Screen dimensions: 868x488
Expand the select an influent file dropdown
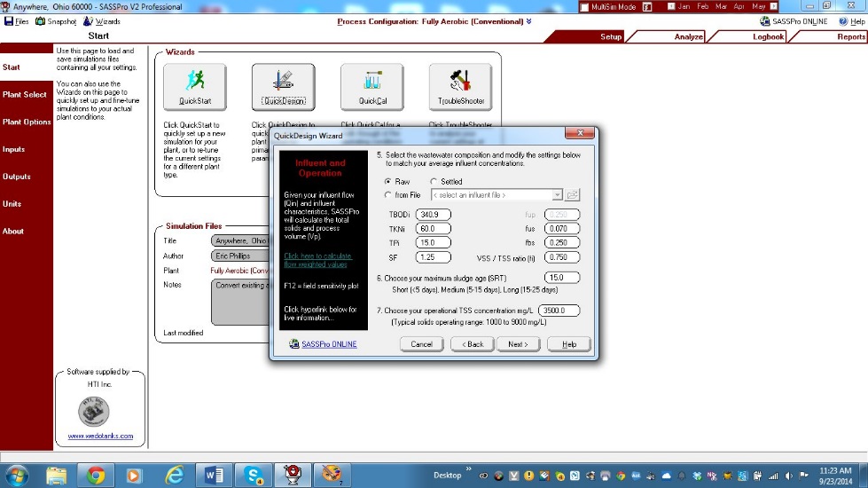pos(557,195)
